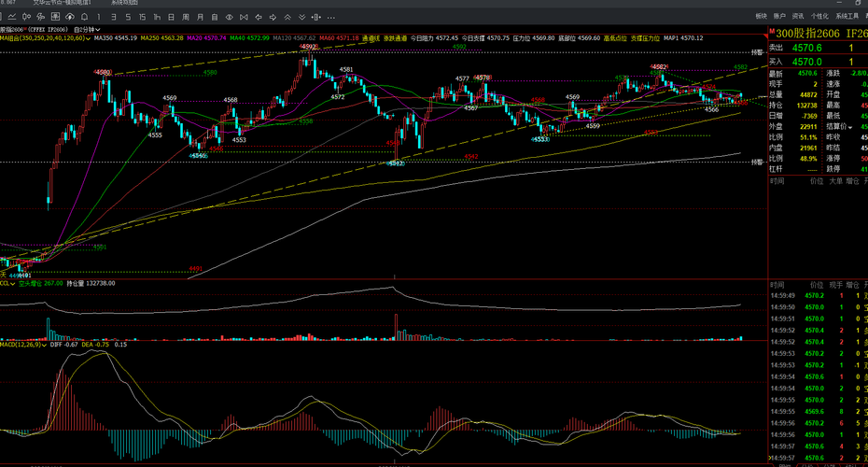Click the 外盘 22911 value
The image size is (868, 467).
(x=809, y=127)
